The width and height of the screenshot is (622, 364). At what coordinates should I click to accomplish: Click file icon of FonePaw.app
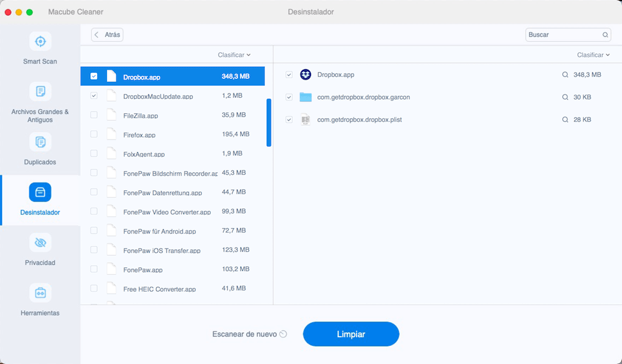pos(112,269)
